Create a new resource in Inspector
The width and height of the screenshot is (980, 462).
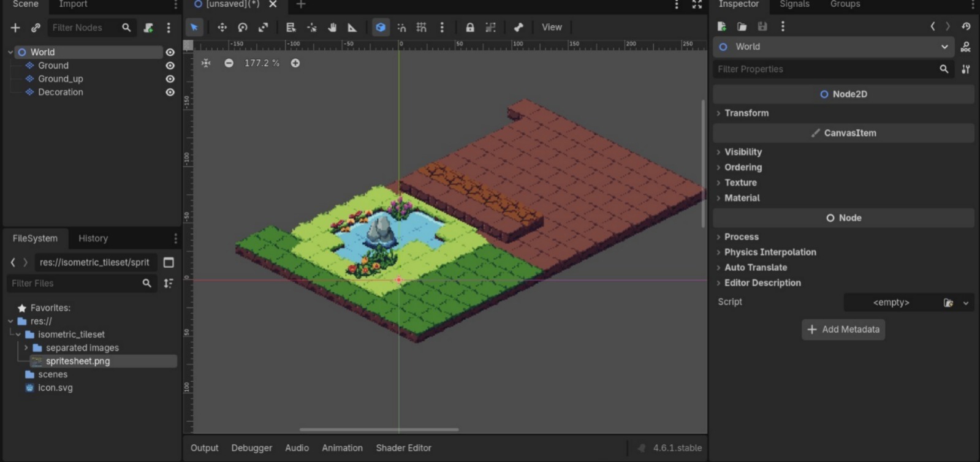point(722,26)
